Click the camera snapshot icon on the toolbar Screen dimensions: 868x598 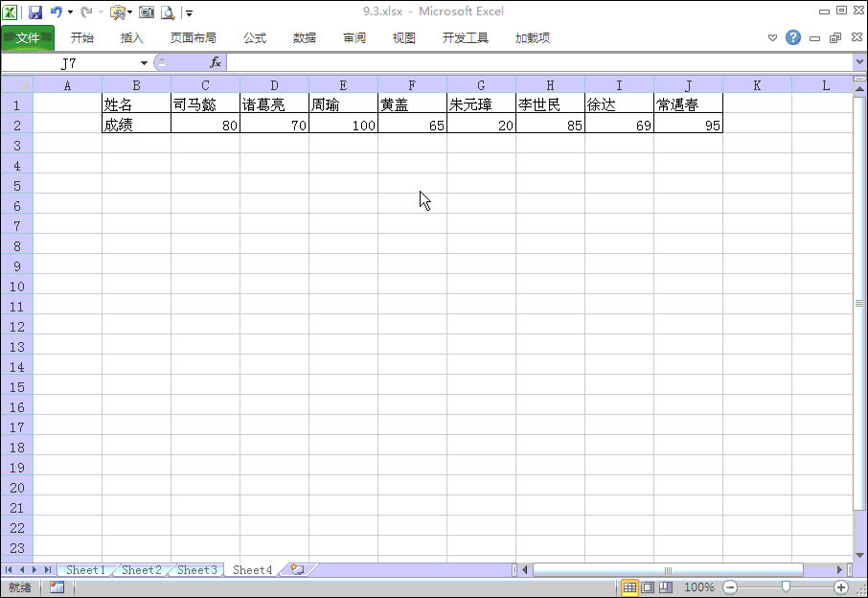click(148, 11)
